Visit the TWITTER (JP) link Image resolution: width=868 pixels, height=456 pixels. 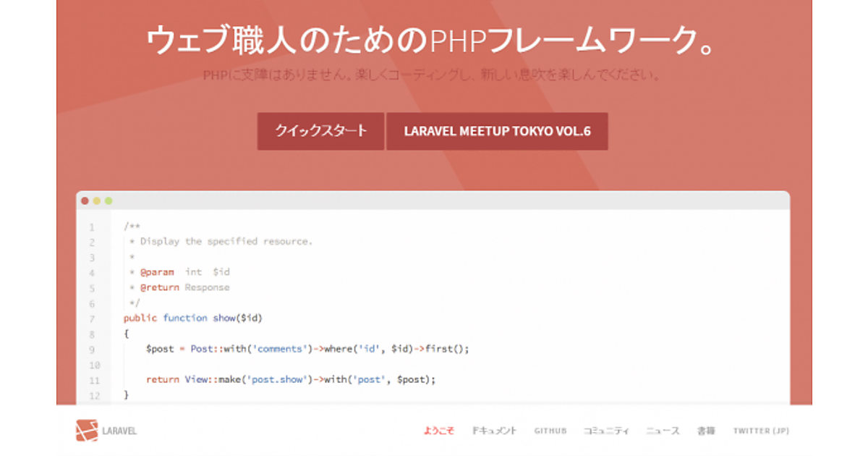(761, 431)
